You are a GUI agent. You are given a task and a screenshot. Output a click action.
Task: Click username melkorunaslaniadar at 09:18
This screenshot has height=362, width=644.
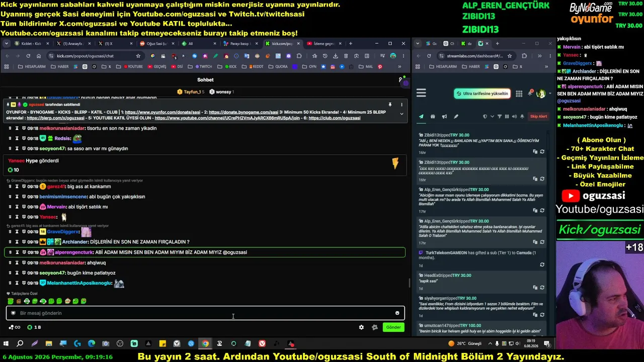coord(62,128)
